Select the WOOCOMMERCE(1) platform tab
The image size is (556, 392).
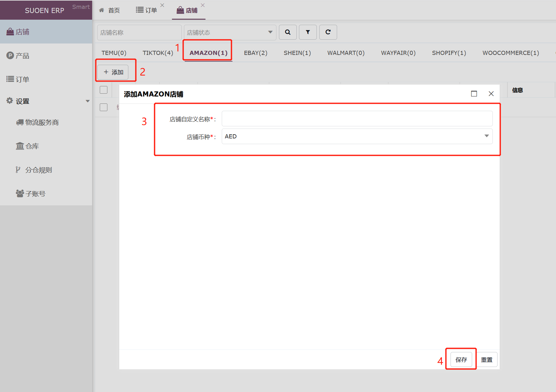(x=511, y=53)
